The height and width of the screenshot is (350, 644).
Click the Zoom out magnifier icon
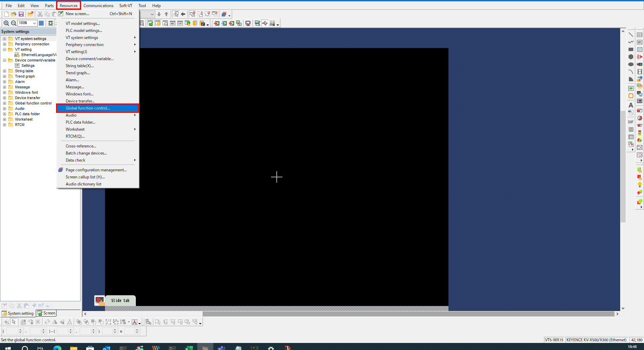coord(14,23)
